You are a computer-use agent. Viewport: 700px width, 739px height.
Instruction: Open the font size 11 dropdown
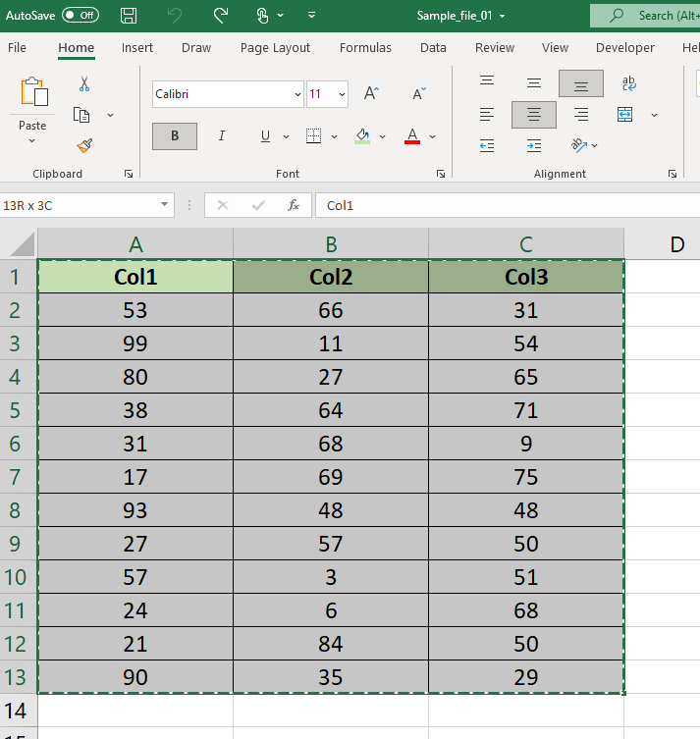pyautogui.click(x=342, y=94)
